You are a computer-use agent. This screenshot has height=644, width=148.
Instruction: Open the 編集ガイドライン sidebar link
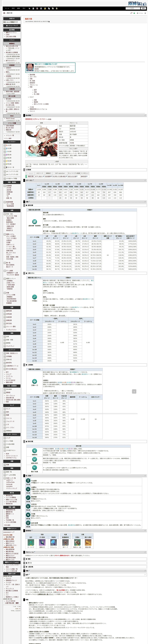tap(11, 33)
